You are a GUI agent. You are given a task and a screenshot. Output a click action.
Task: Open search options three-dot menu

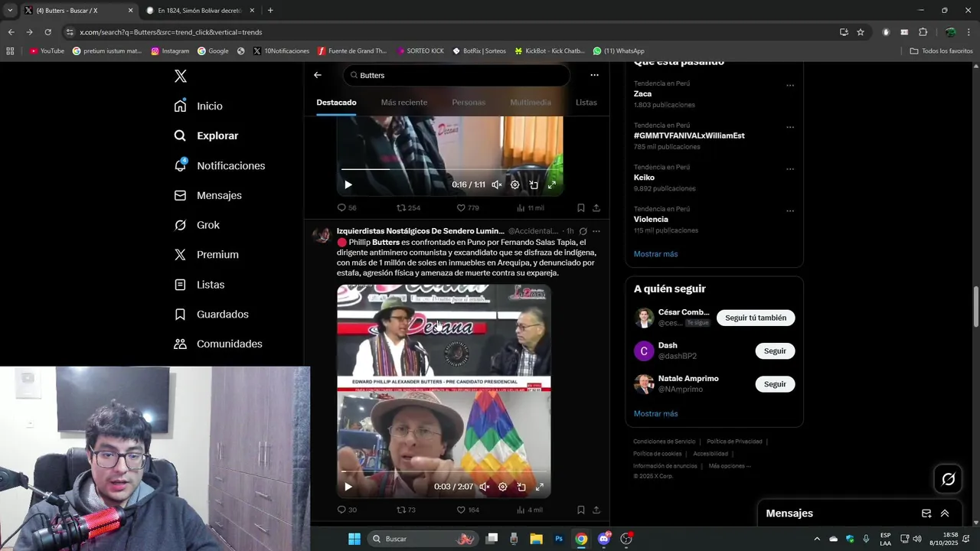click(594, 75)
